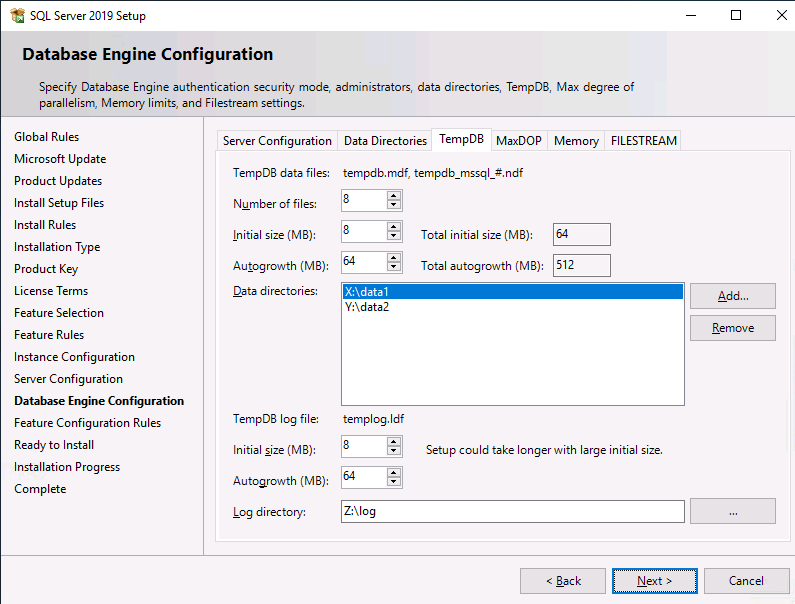Decrease log Autogrowth with down arrow
Viewport: 795px width, 604px height.
point(394,482)
